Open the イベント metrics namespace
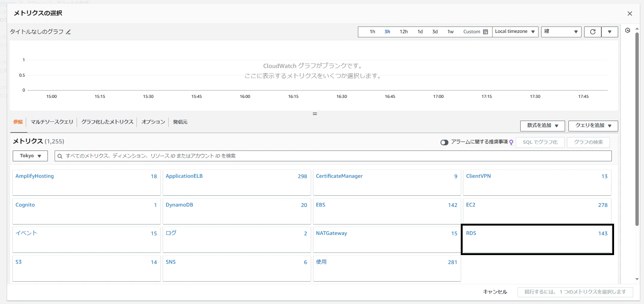 [x=86, y=240]
